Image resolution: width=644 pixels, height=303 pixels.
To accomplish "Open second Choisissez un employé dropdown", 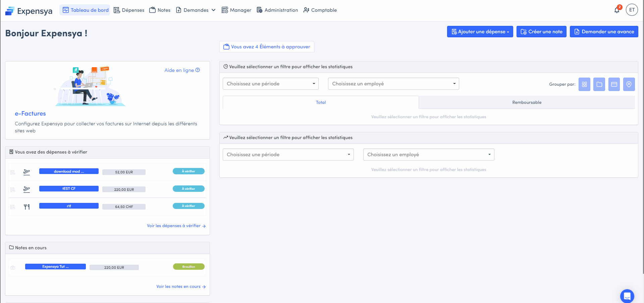I will (429, 155).
